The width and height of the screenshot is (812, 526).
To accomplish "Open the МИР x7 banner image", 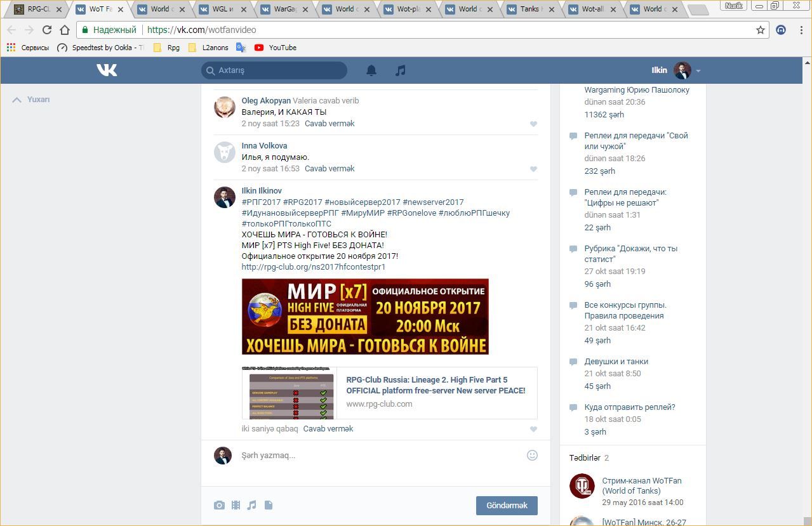I will click(x=365, y=316).
